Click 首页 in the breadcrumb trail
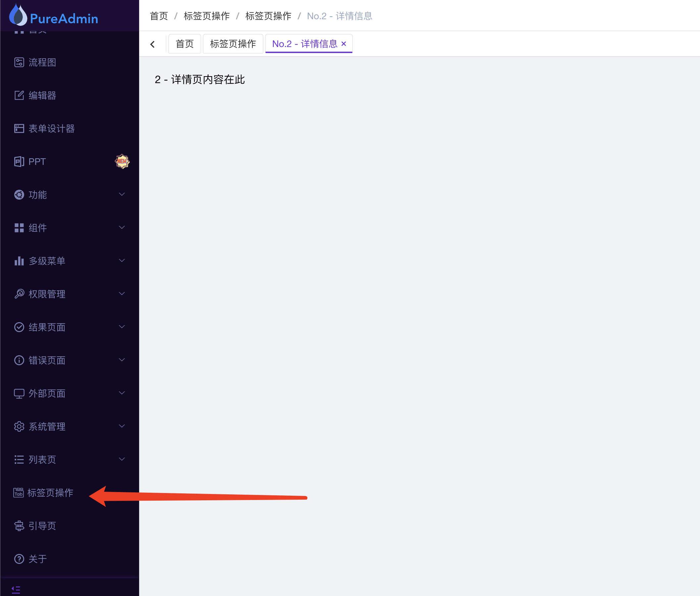 click(159, 16)
